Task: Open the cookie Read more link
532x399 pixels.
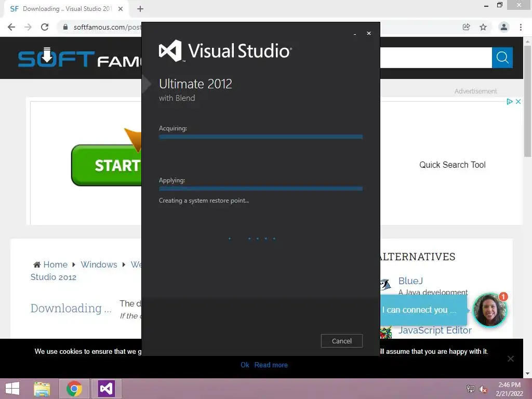Action: coord(271,365)
